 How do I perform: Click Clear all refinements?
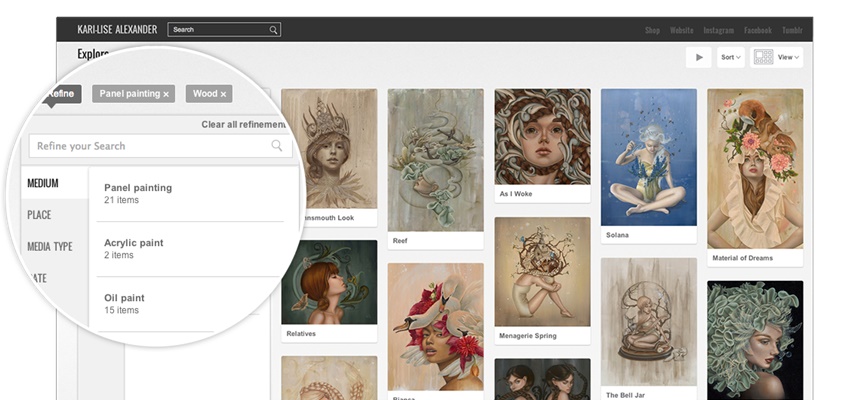point(244,125)
